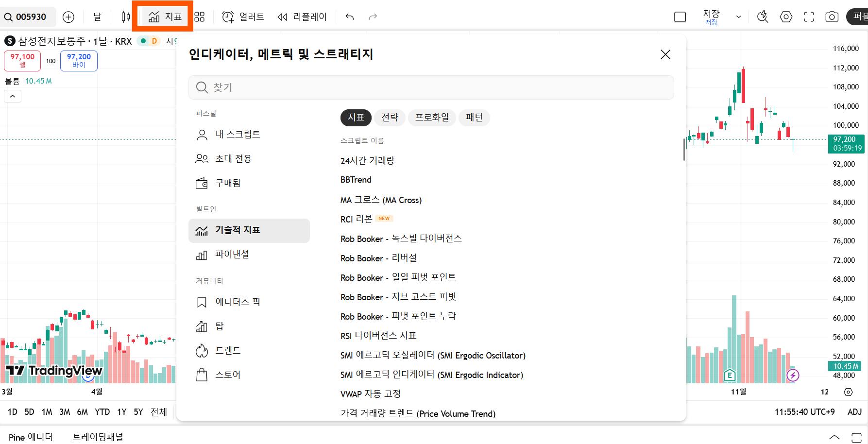Maximize the bottom panel icon
Screen dimensions: 868x444
tap(856, 437)
